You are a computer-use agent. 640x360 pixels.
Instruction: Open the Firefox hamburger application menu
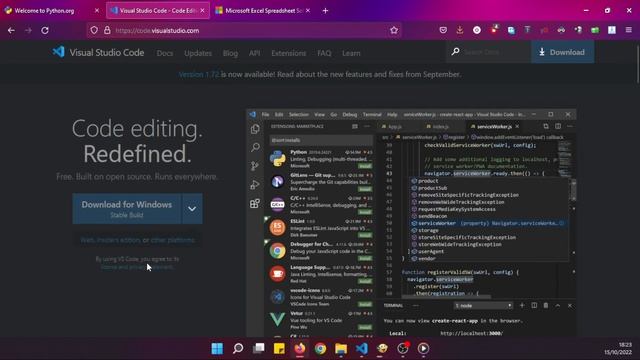coord(629,30)
